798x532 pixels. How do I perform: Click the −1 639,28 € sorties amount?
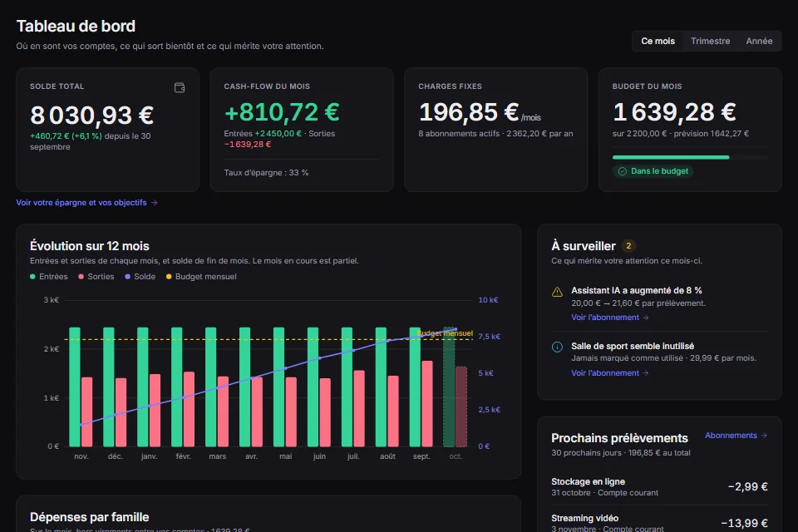coord(248,145)
